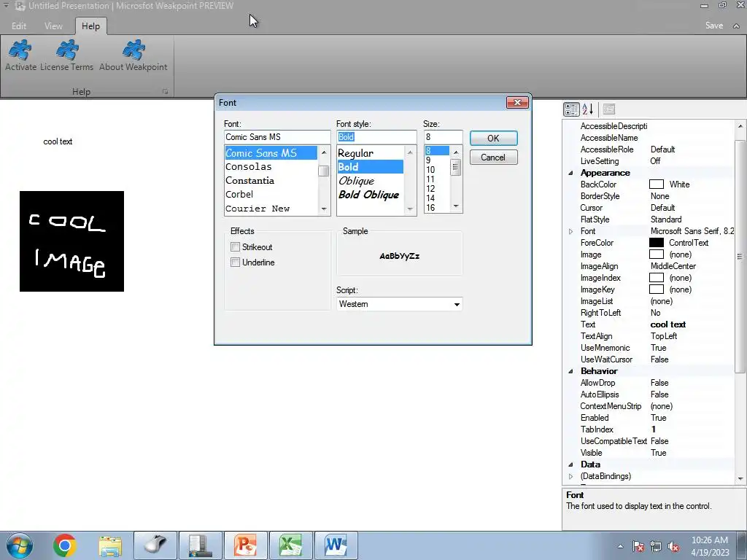Confirm font dialog with OK
This screenshot has height=560, width=747.
pyautogui.click(x=494, y=138)
